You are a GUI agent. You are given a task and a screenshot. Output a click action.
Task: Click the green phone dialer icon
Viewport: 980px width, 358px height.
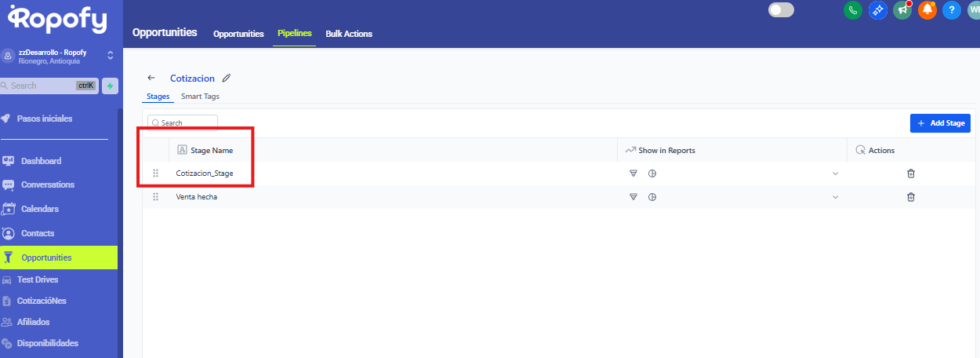pyautogui.click(x=852, y=10)
